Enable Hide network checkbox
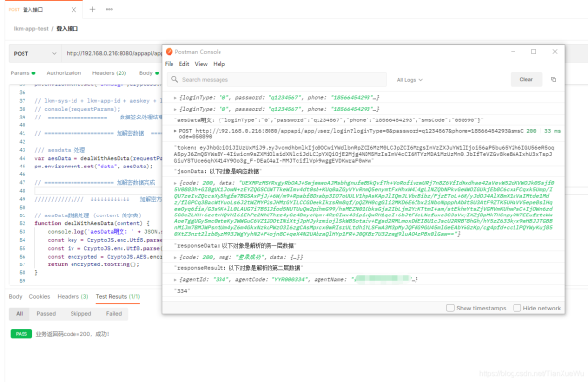Viewport: 588px width, 382px height. (516, 308)
